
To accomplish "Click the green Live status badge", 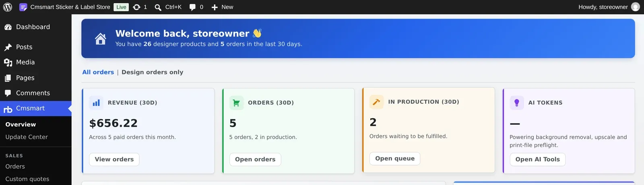I will 121,7.
